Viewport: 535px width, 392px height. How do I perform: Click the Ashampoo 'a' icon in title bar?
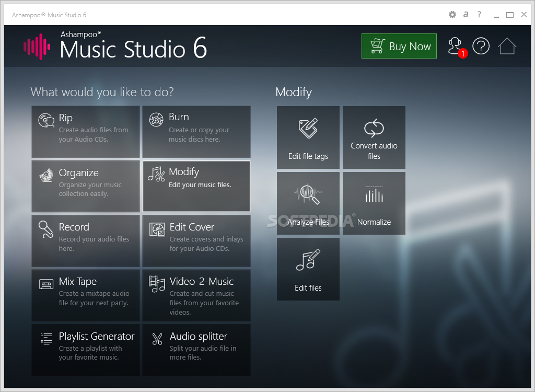(x=466, y=14)
